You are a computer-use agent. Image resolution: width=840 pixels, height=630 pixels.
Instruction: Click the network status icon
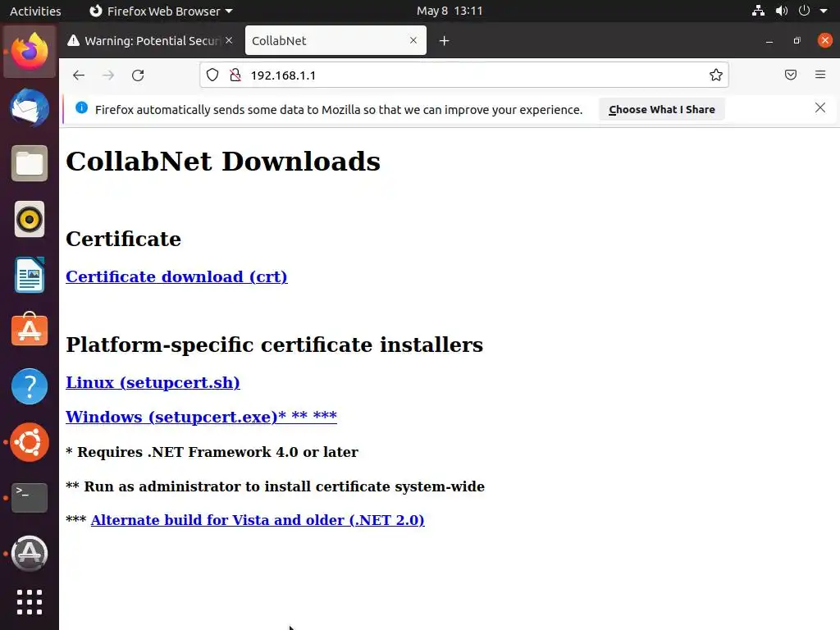(x=758, y=11)
